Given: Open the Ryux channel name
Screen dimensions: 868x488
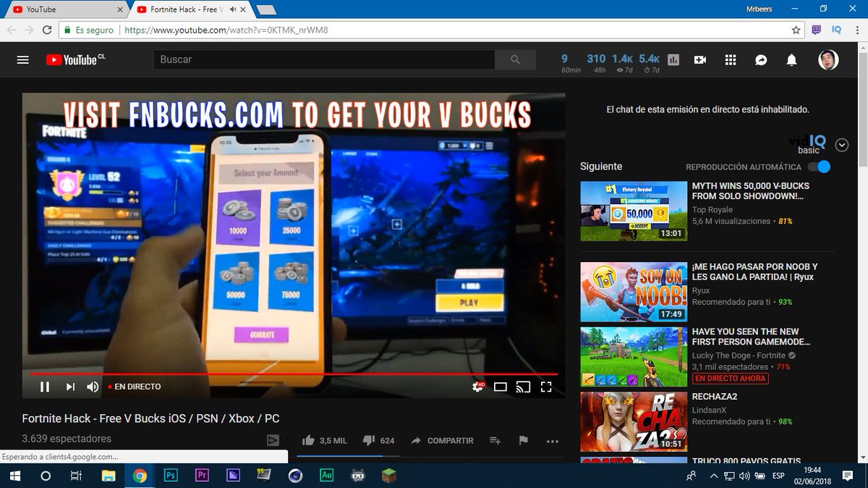Looking at the screenshot, I should click(x=701, y=290).
